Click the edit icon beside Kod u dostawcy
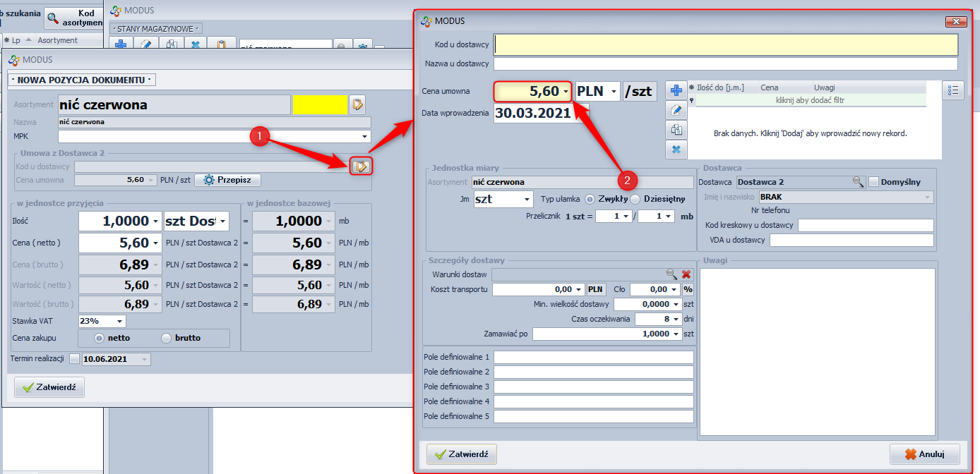 (360, 166)
